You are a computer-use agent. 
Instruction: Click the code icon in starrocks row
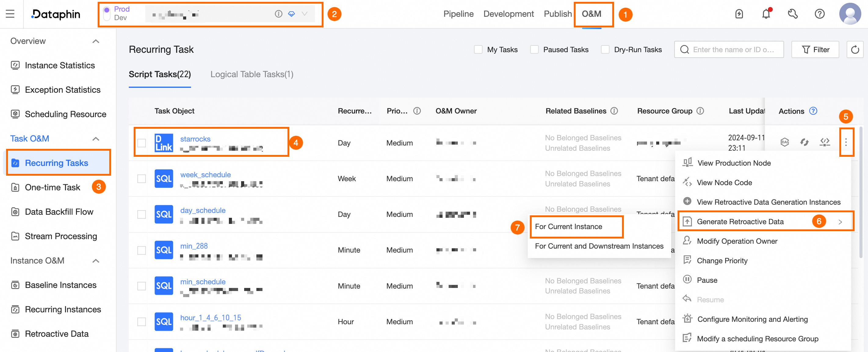click(825, 142)
